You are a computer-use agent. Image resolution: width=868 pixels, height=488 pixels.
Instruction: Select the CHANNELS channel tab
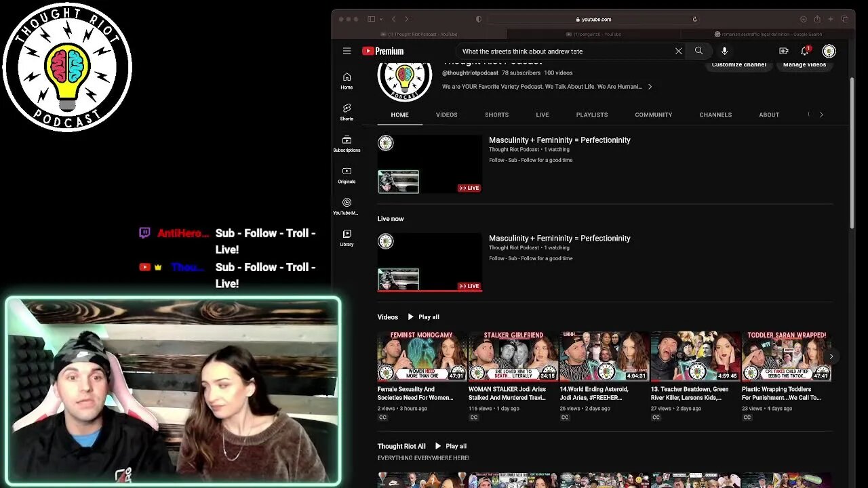[x=715, y=115]
